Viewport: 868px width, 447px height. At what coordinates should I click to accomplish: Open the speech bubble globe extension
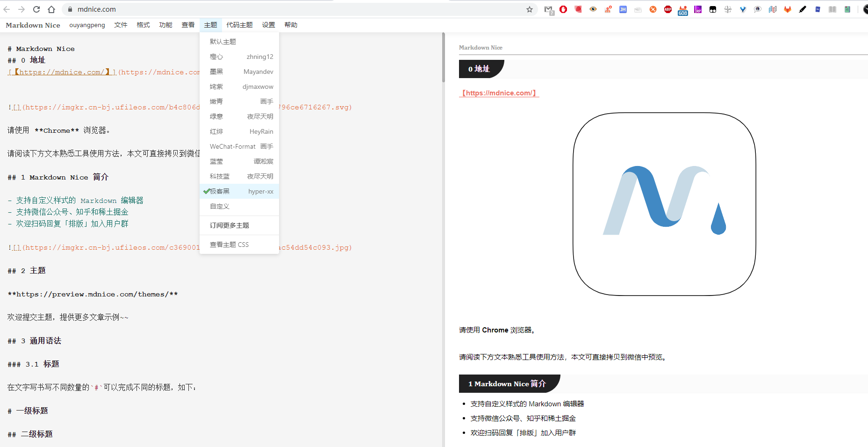tap(758, 9)
